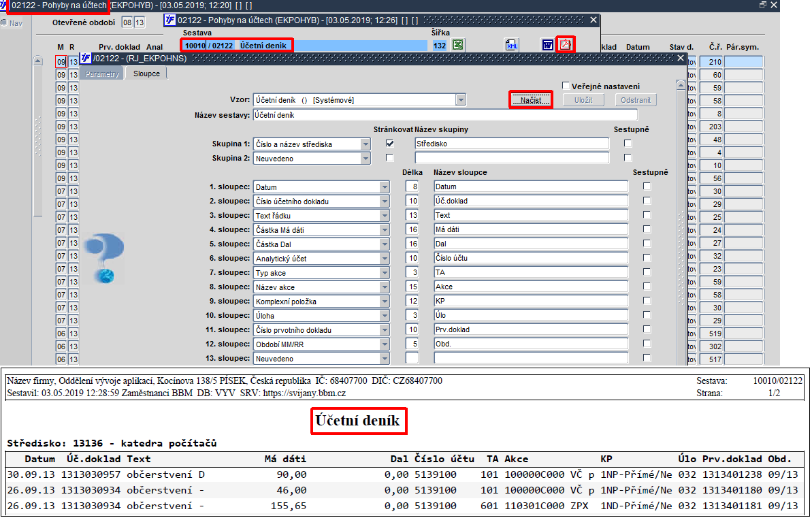This screenshot has height=518, width=812.
Task: Uncheck Stránkovat for Skupina 1
Action: point(390,144)
